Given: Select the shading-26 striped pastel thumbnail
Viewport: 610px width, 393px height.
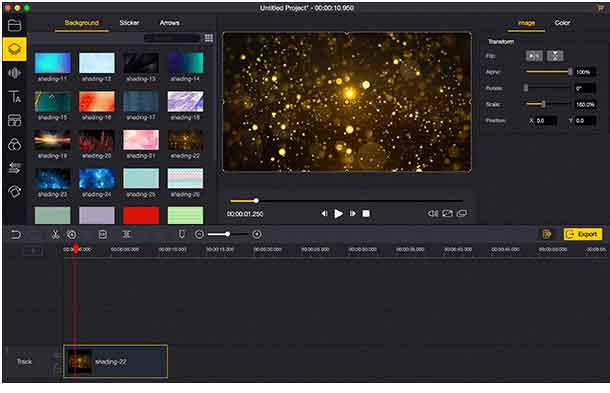Looking at the screenshot, I should coord(185,179).
